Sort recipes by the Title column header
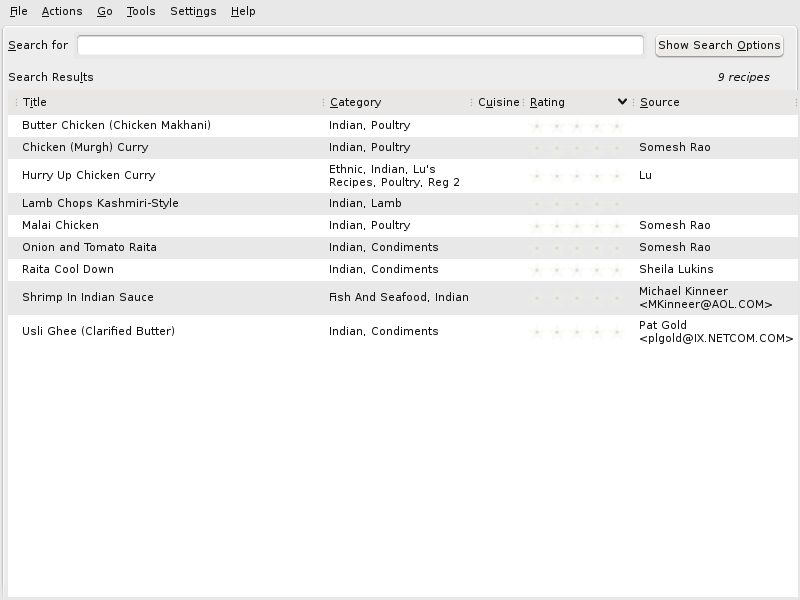The image size is (800, 600). 35,102
